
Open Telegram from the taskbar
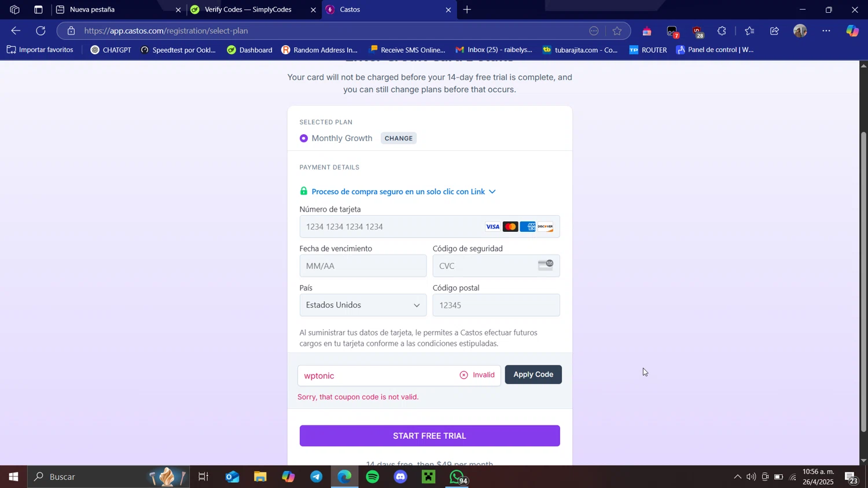317,477
